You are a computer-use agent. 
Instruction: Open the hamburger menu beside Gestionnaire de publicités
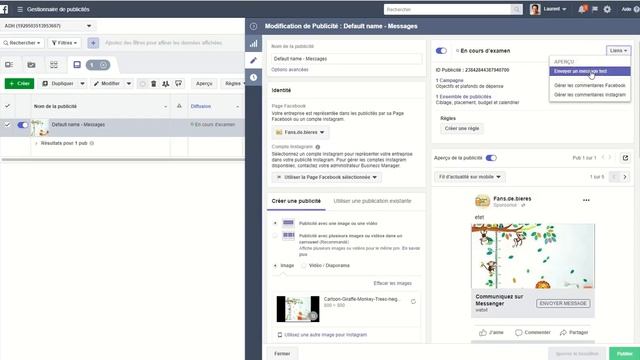pos(20,9)
